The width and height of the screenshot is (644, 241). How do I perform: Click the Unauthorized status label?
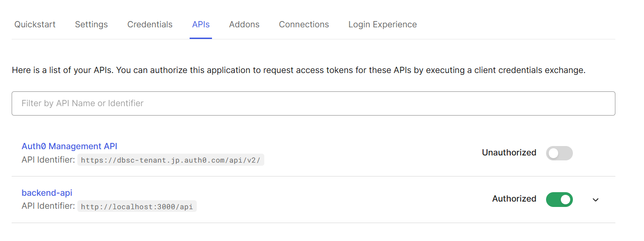click(x=509, y=153)
